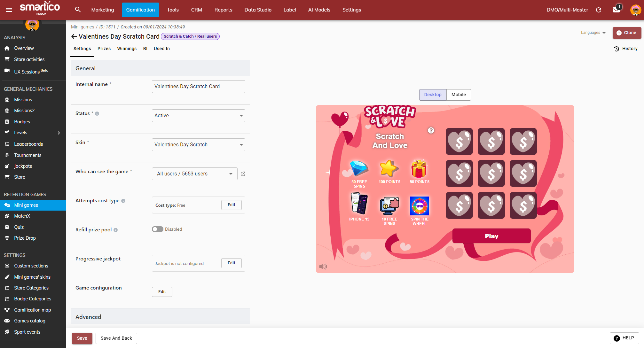Enable the Refill prize pool toggle
This screenshot has height=348, width=644.
(157, 229)
